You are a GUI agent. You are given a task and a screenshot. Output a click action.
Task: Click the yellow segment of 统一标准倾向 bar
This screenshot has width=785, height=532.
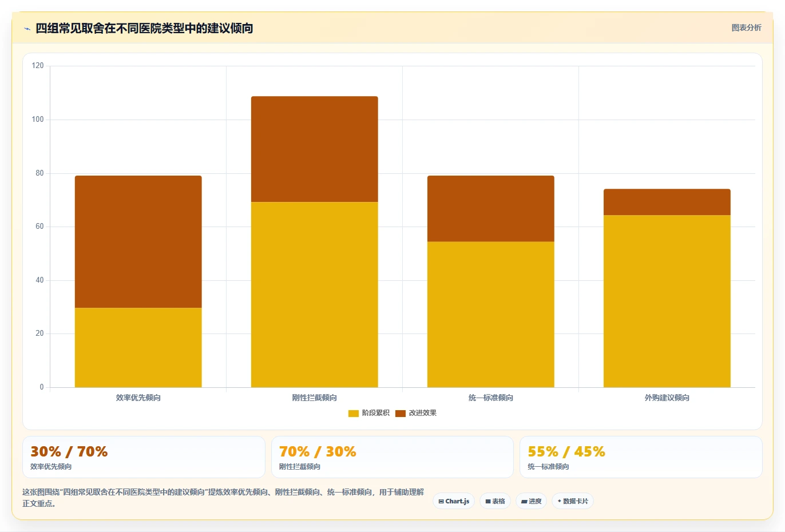click(491, 314)
